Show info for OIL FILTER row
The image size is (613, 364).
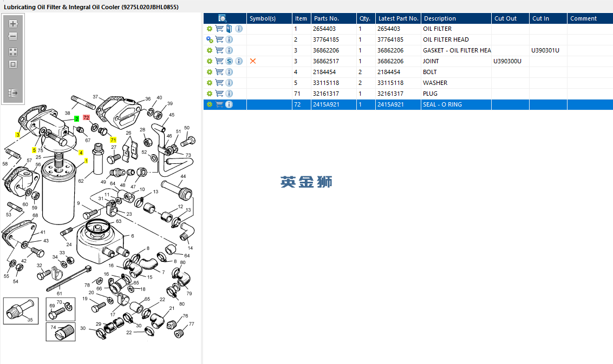point(239,29)
